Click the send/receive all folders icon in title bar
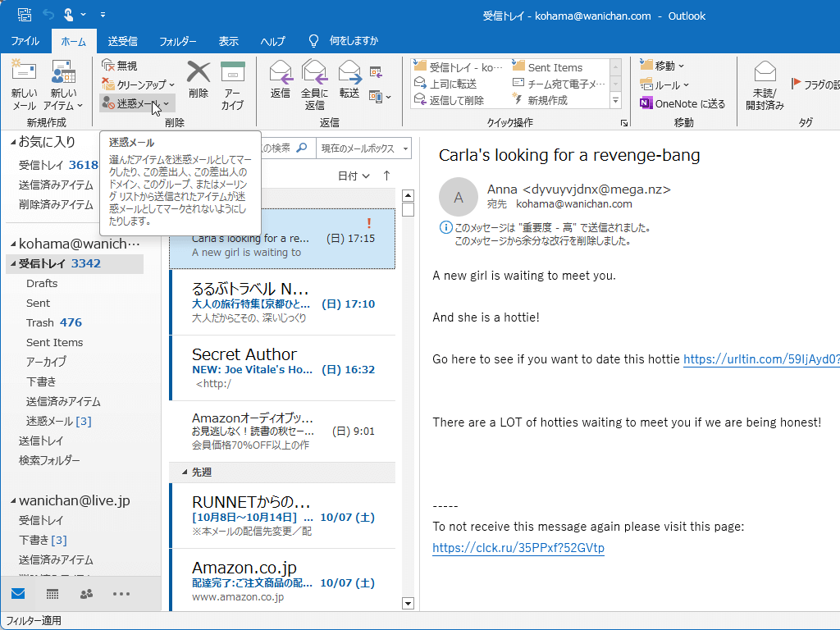 tap(24, 15)
